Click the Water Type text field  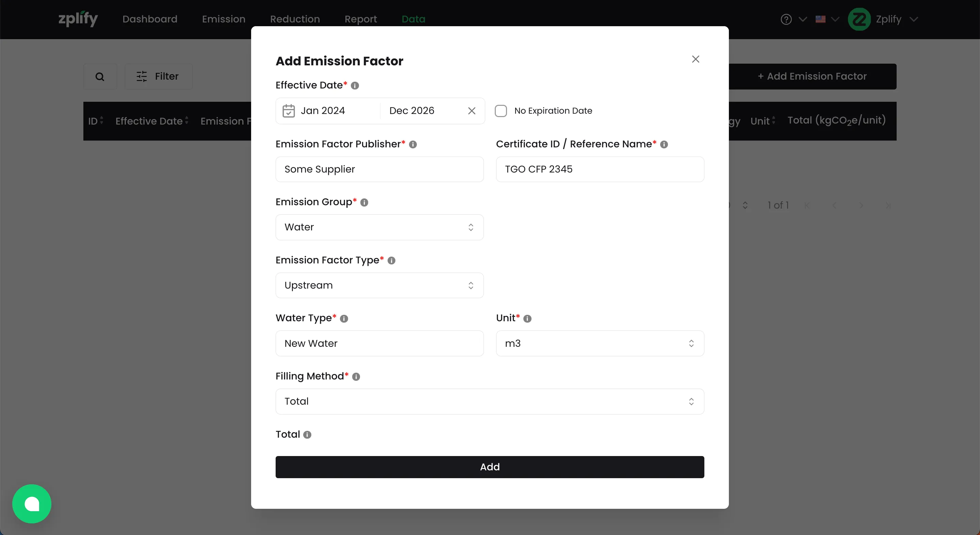pos(379,343)
